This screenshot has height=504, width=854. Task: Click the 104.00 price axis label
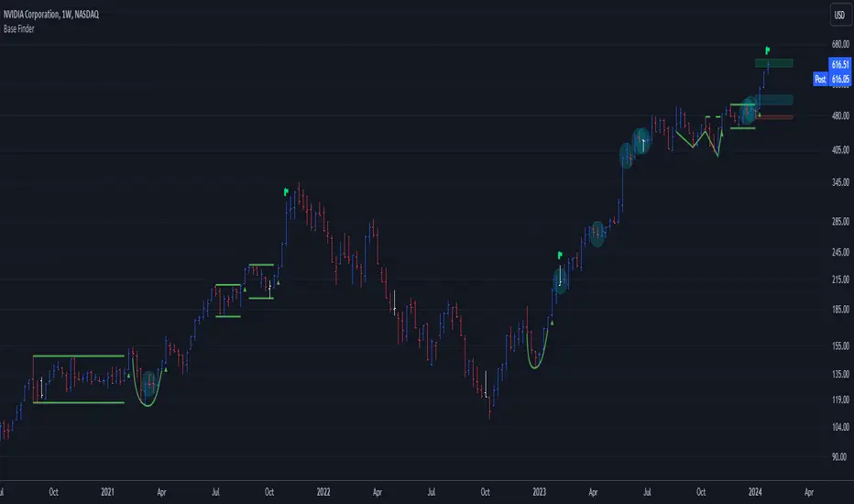[840, 427]
